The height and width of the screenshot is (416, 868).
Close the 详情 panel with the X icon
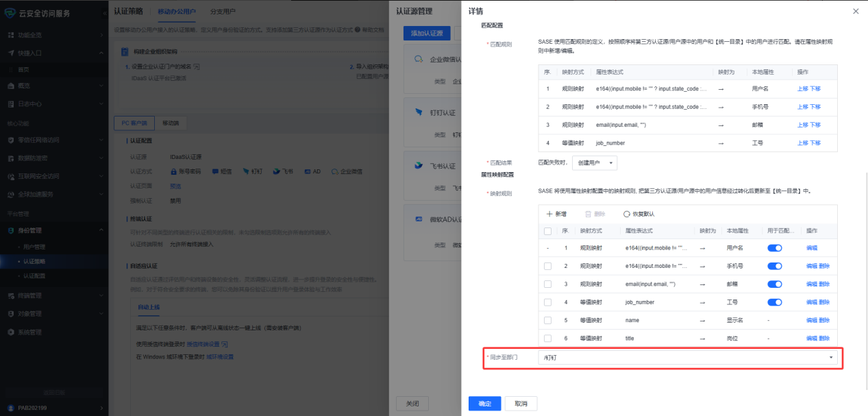[x=855, y=11]
